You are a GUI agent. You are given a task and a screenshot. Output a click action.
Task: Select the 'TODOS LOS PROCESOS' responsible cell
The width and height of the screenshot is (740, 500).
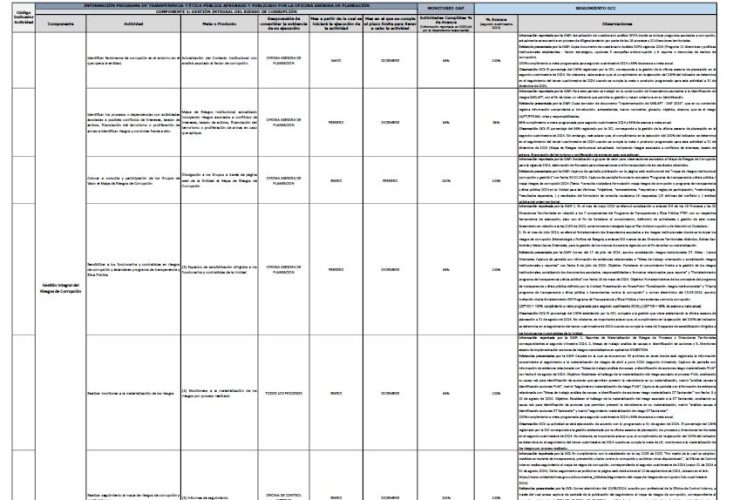284,393
